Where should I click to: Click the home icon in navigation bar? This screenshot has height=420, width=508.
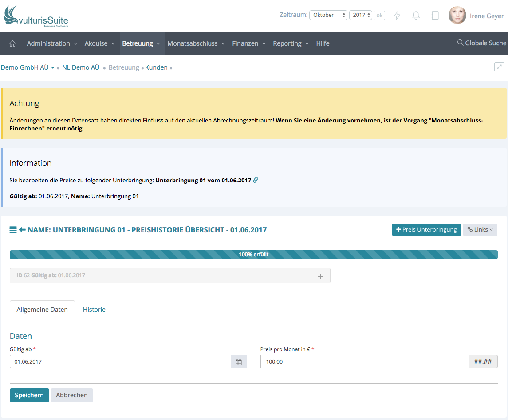tap(12, 43)
